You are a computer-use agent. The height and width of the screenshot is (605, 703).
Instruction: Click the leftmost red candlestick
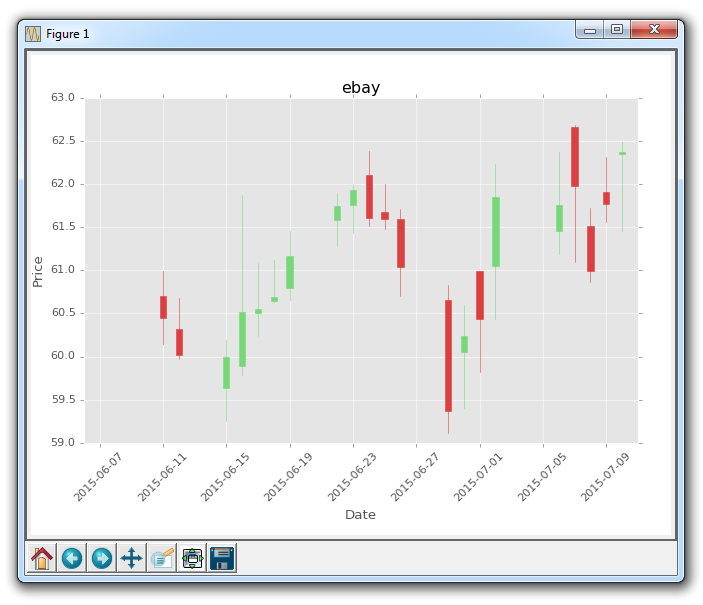point(163,307)
